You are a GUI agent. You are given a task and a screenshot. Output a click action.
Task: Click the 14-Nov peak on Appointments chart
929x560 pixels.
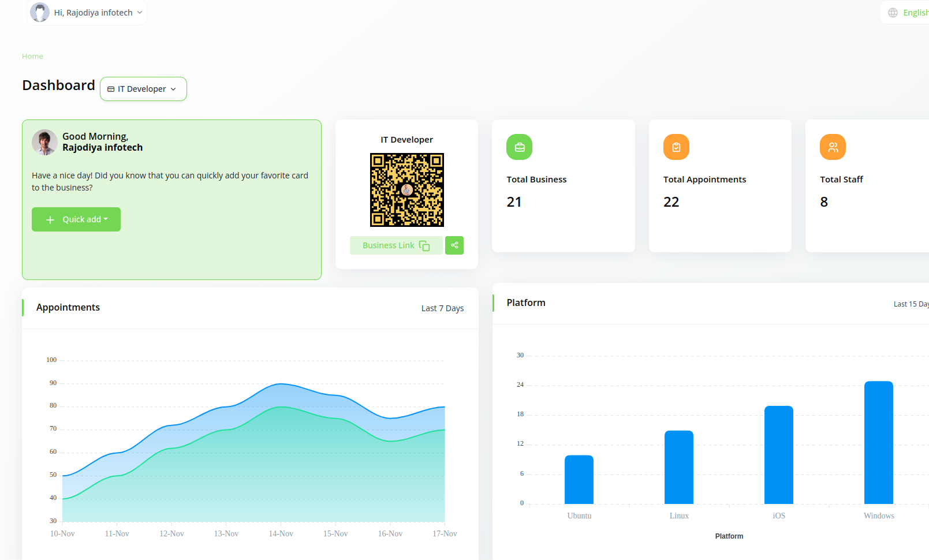pos(281,384)
